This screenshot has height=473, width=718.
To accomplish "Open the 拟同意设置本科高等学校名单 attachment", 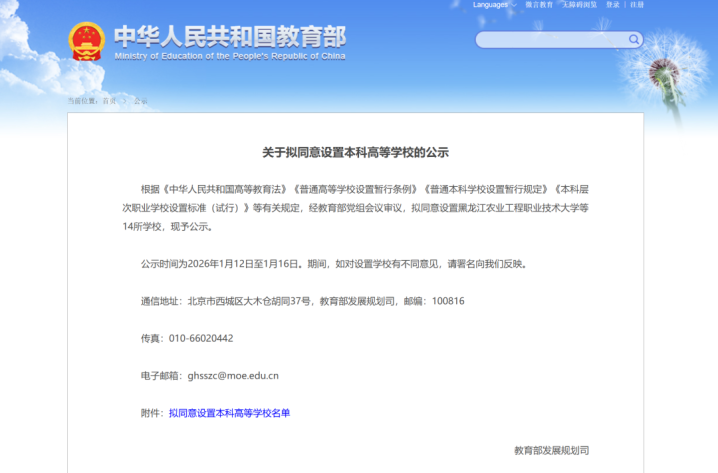I will click(229, 413).
